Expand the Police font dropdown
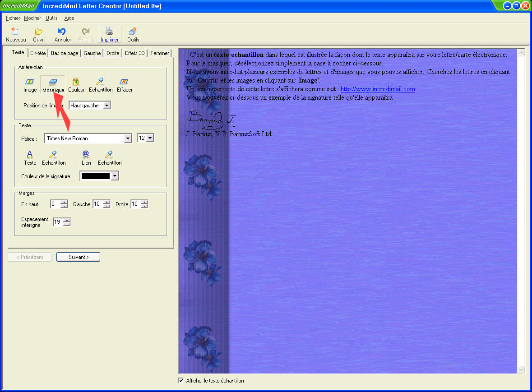The height and width of the screenshot is (392, 532). (128, 138)
